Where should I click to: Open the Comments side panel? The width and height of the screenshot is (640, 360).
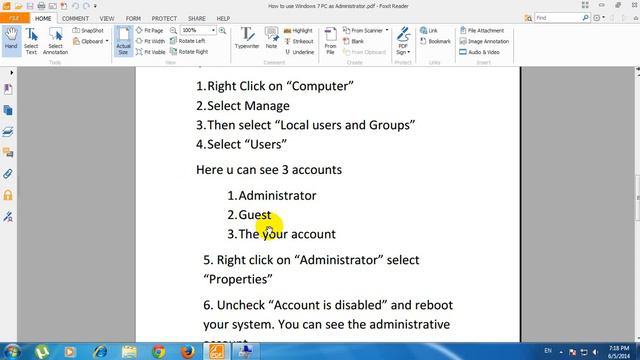(x=8, y=153)
